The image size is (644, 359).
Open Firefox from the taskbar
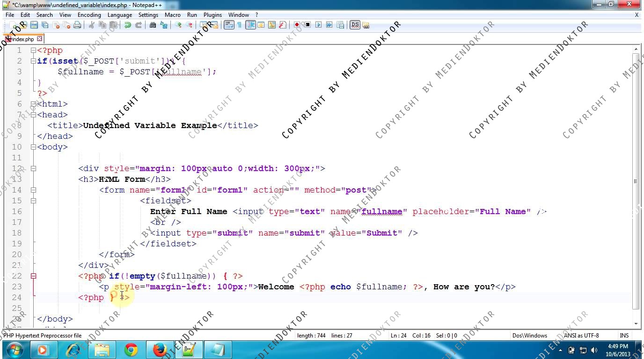point(160,350)
